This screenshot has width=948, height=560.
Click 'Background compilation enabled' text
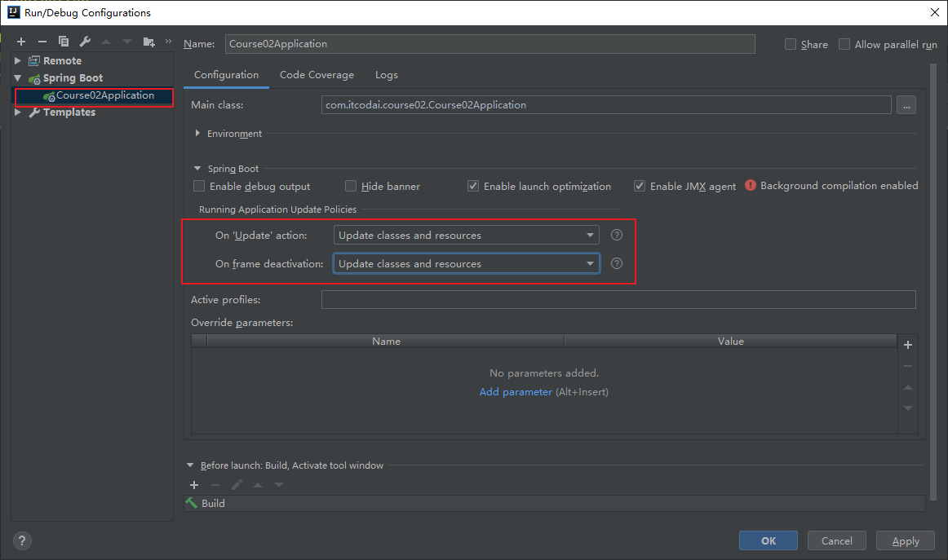pos(839,186)
